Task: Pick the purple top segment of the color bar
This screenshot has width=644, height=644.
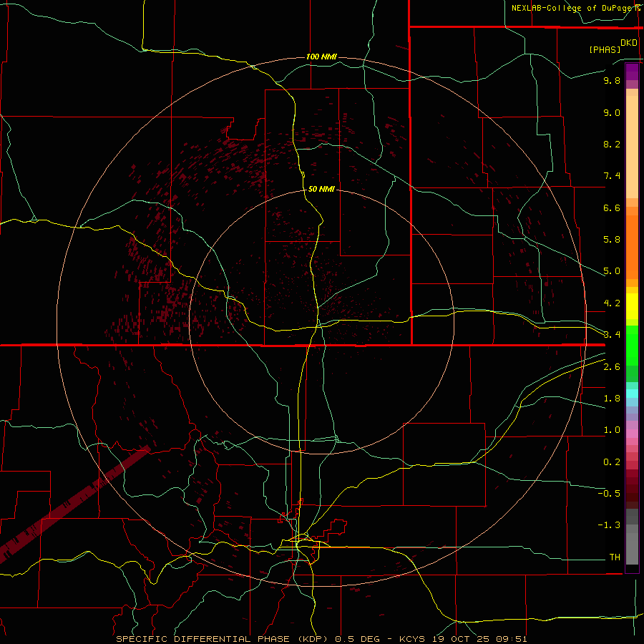Action: 632,72
